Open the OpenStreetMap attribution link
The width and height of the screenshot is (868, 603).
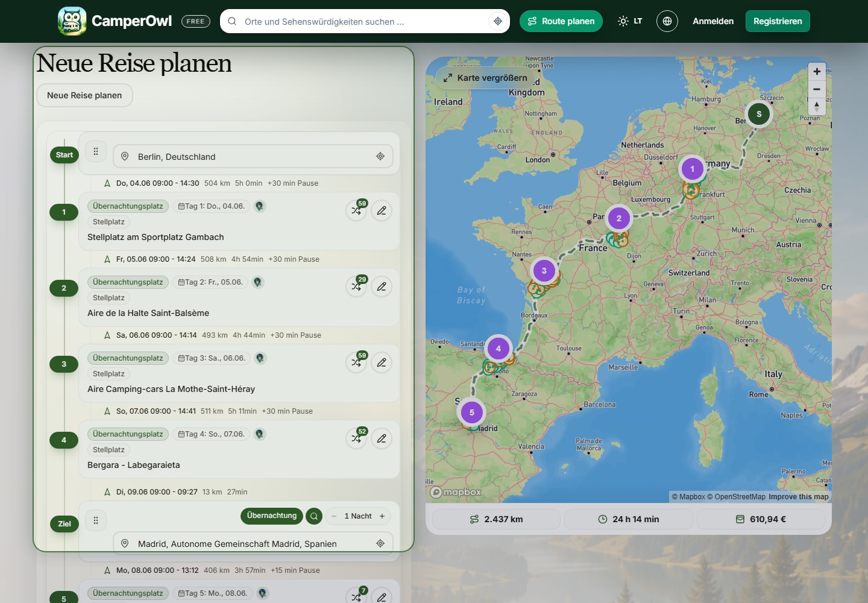click(736, 497)
